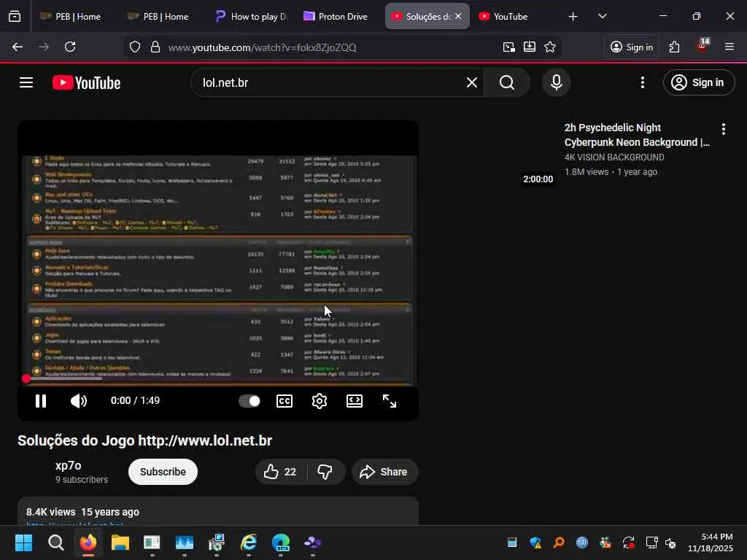Clear the YouTube search query
The height and width of the screenshot is (560, 747).
[472, 82]
